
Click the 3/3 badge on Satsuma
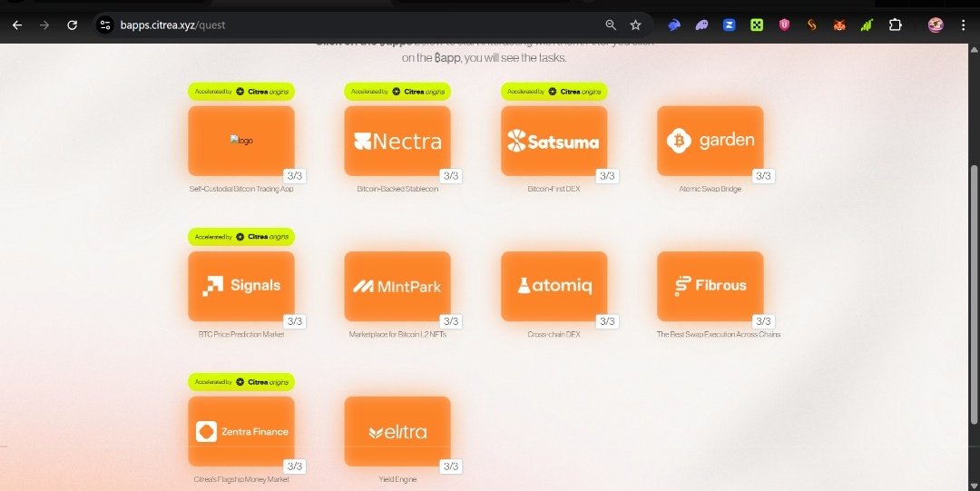[x=607, y=176]
